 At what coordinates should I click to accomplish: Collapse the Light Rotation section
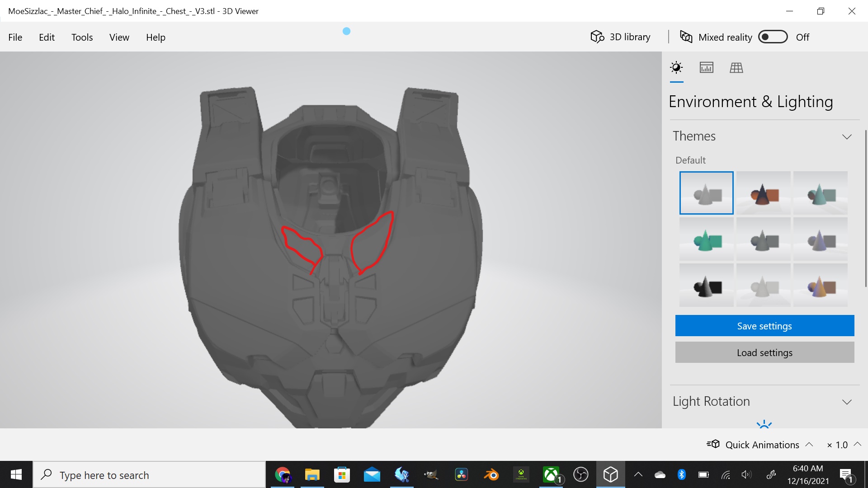(847, 402)
